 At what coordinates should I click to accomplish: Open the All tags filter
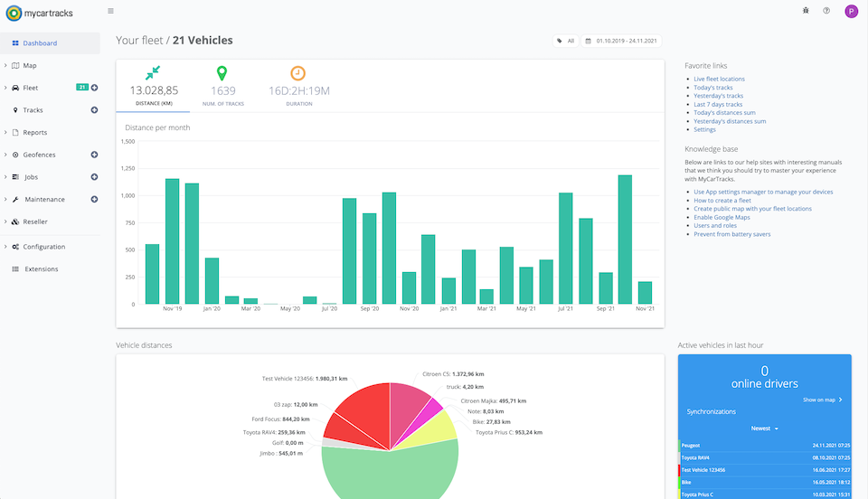point(565,41)
